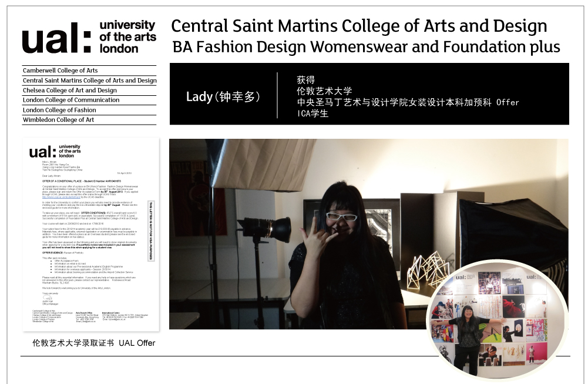This screenshot has height=384, width=588.
Task: Click 'BA Fashion Design Womenswear and Foundation plus' subtitle
Action: [366, 47]
